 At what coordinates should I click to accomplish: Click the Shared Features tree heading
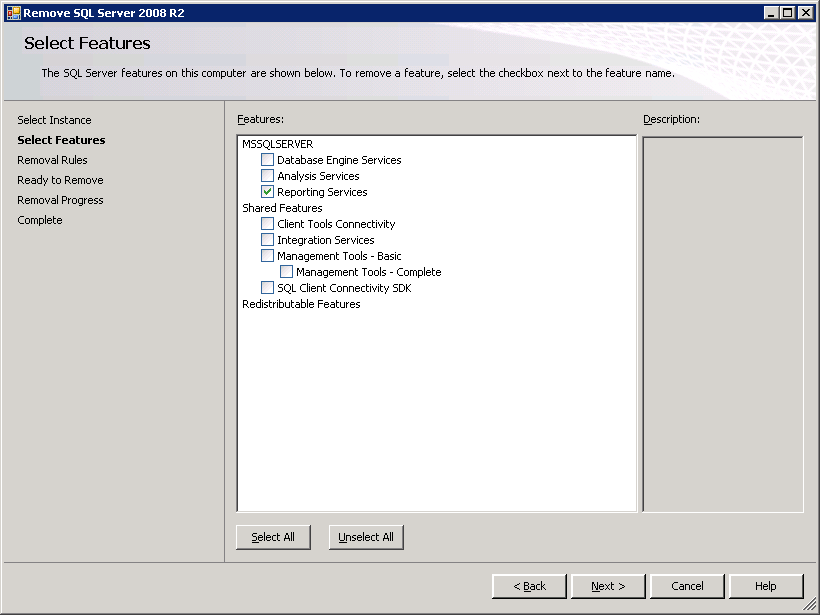pyautogui.click(x=282, y=208)
